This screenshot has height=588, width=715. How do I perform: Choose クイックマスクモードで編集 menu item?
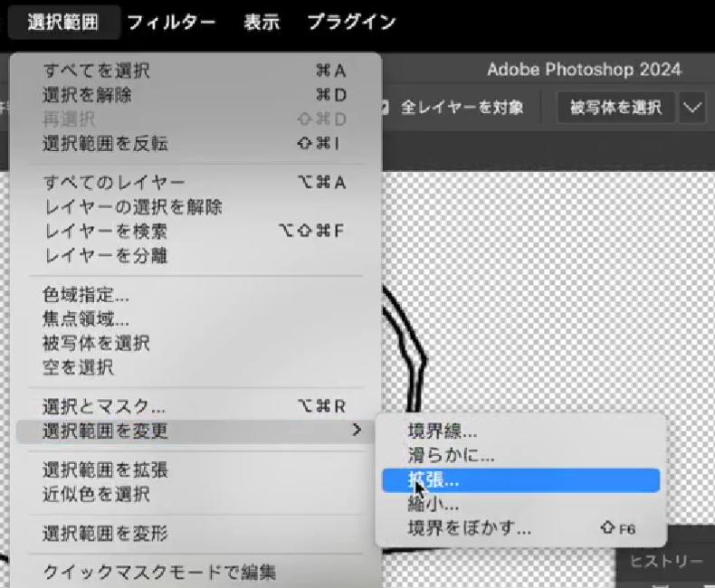click(196, 572)
